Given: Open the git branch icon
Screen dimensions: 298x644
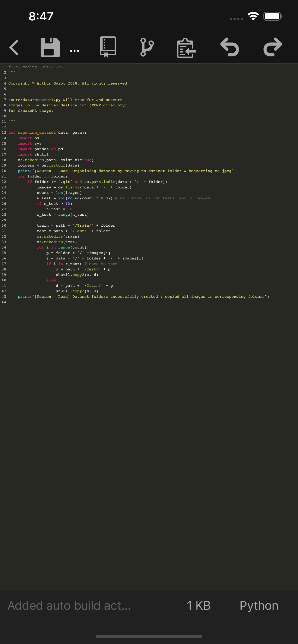Looking at the screenshot, I should 147,47.
